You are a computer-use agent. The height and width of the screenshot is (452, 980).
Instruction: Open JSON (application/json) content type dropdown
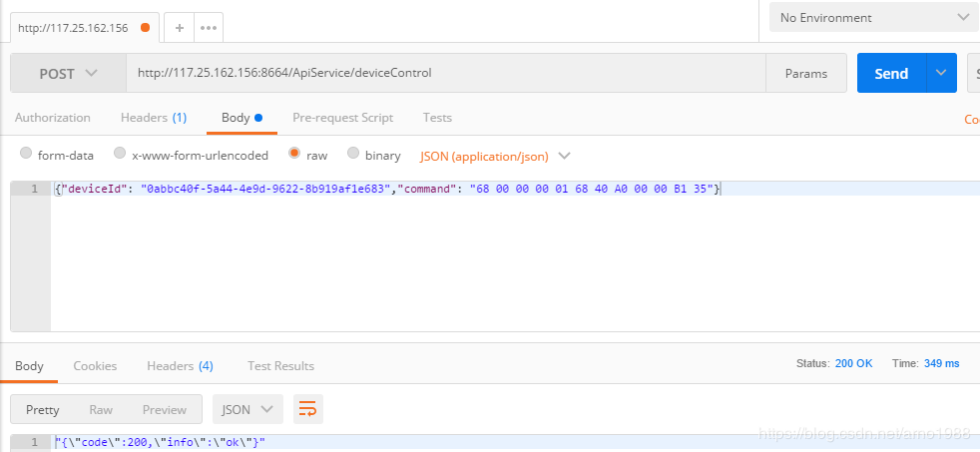click(495, 156)
